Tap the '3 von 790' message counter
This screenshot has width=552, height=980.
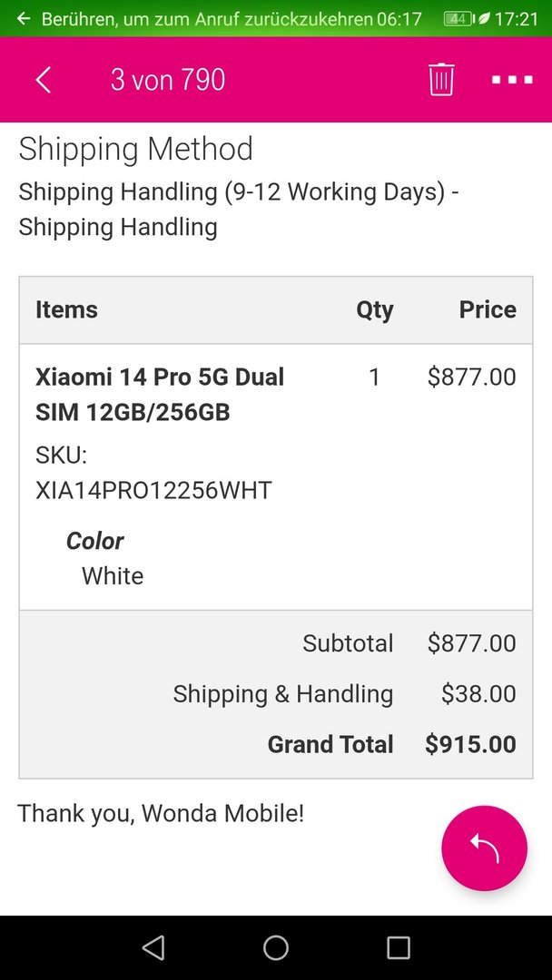click(168, 80)
